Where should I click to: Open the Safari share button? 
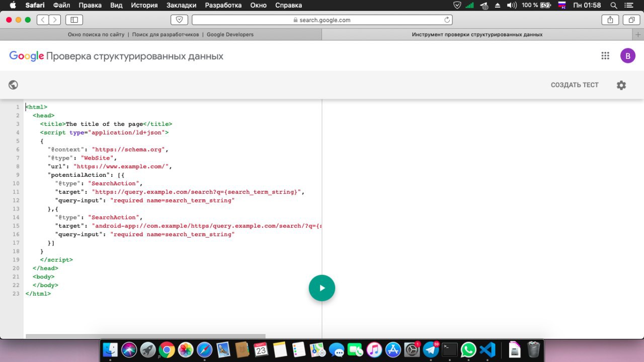pyautogui.click(x=610, y=20)
